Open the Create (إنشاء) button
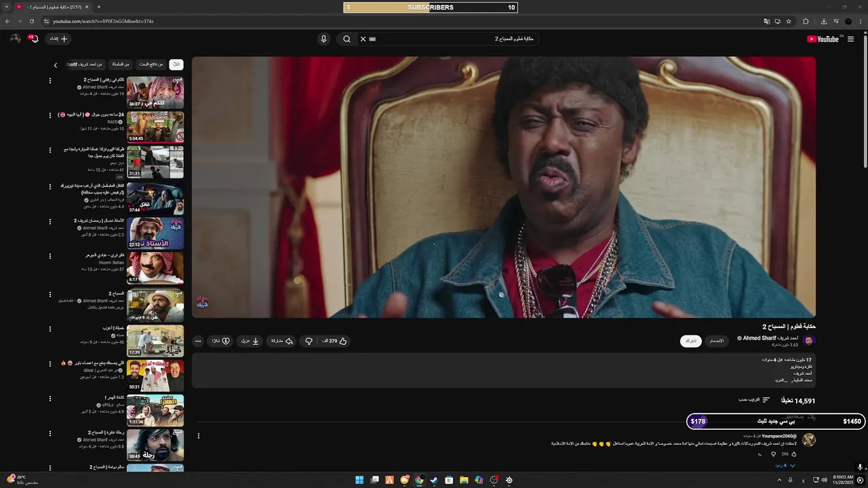Viewport: 868px width, 488px height. 58,39
